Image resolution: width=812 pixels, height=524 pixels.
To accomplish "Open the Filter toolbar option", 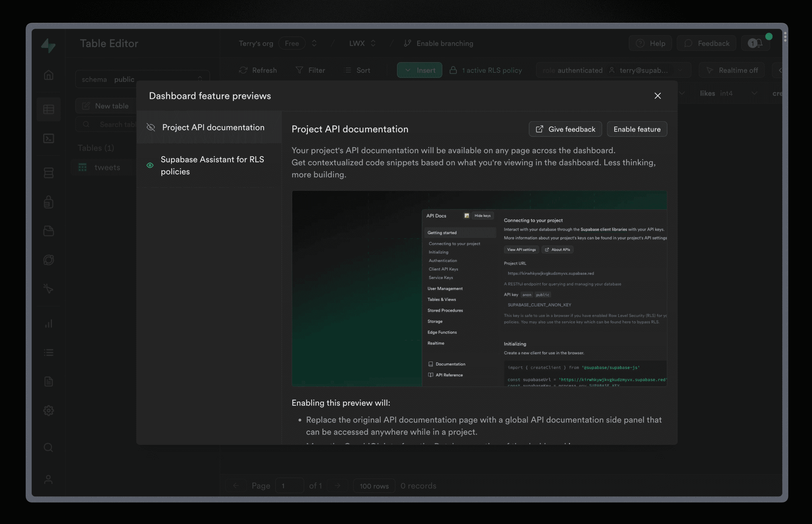I will (310, 70).
